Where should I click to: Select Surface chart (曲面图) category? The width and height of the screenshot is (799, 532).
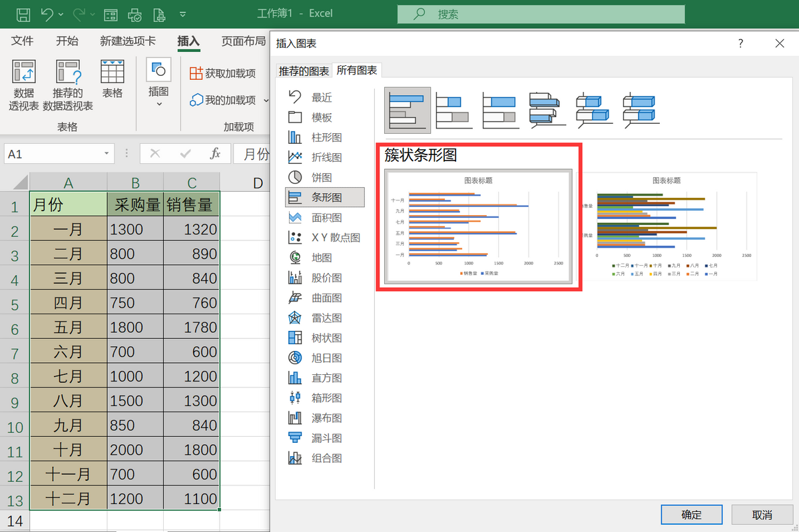(325, 298)
